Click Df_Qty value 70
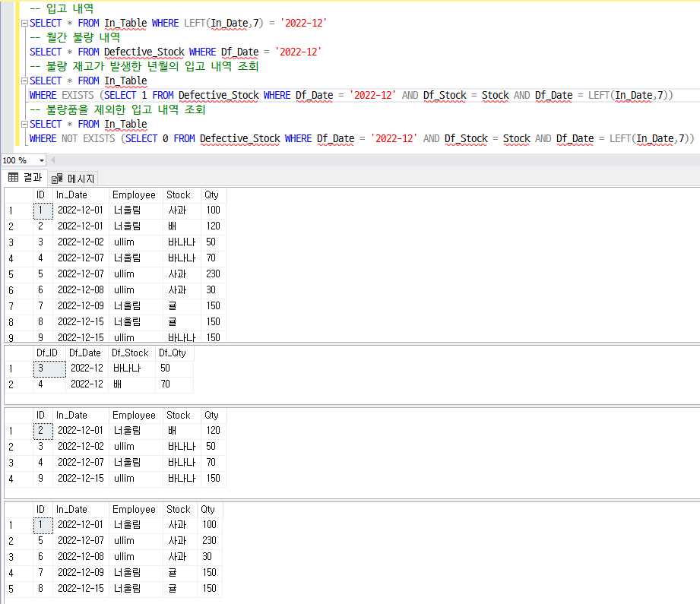Image resolution: width=700 pixels, height=604 pixels. [174, 384]
